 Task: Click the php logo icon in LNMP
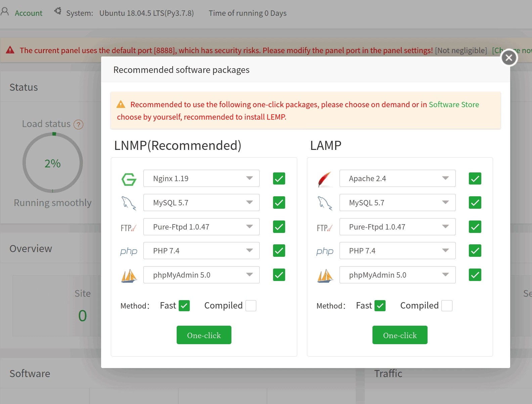tap(129, 251)
